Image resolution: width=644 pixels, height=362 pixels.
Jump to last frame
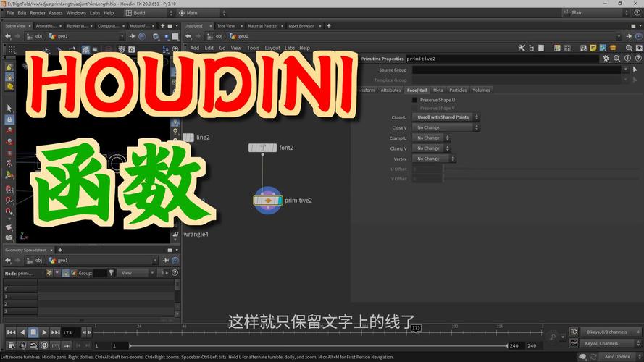(x=56, y=332)
